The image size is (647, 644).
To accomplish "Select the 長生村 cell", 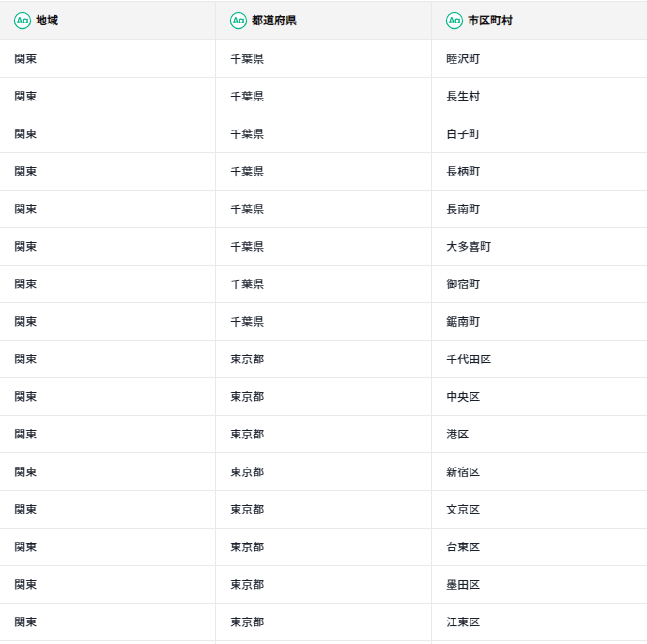I will pos(539,97).
